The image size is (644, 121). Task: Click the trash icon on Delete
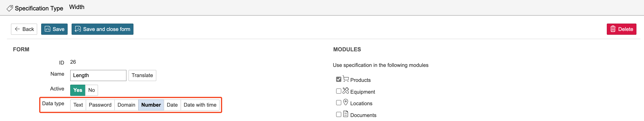pos(613,29)
